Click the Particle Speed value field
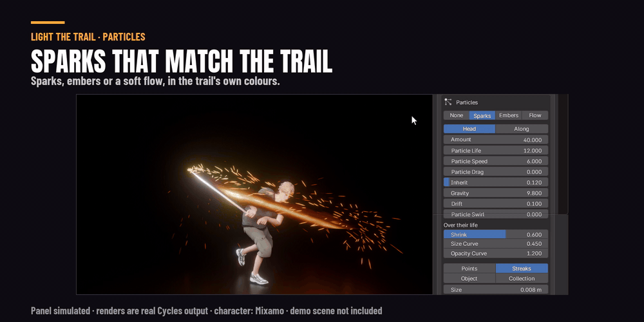The image size is (644, 322). 496,161
